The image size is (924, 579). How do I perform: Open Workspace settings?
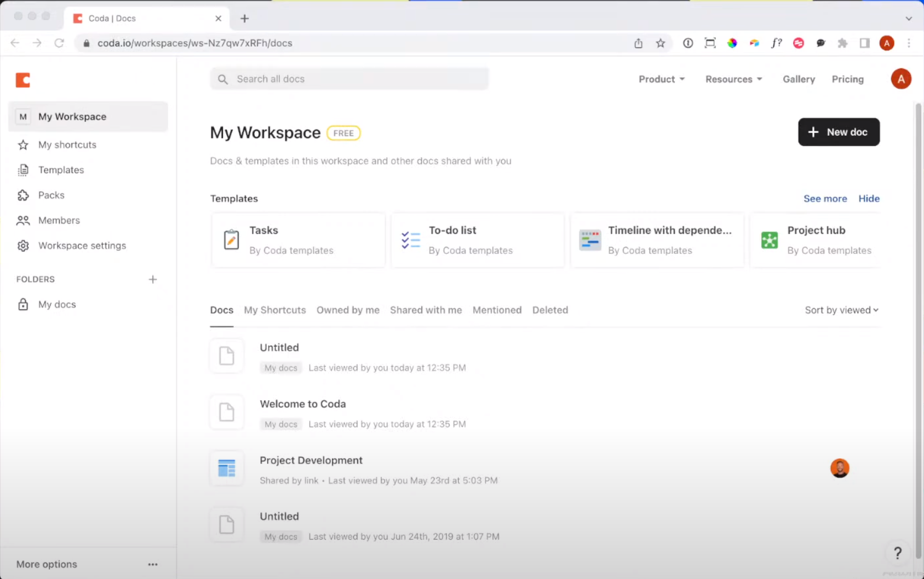click(82, 245)
